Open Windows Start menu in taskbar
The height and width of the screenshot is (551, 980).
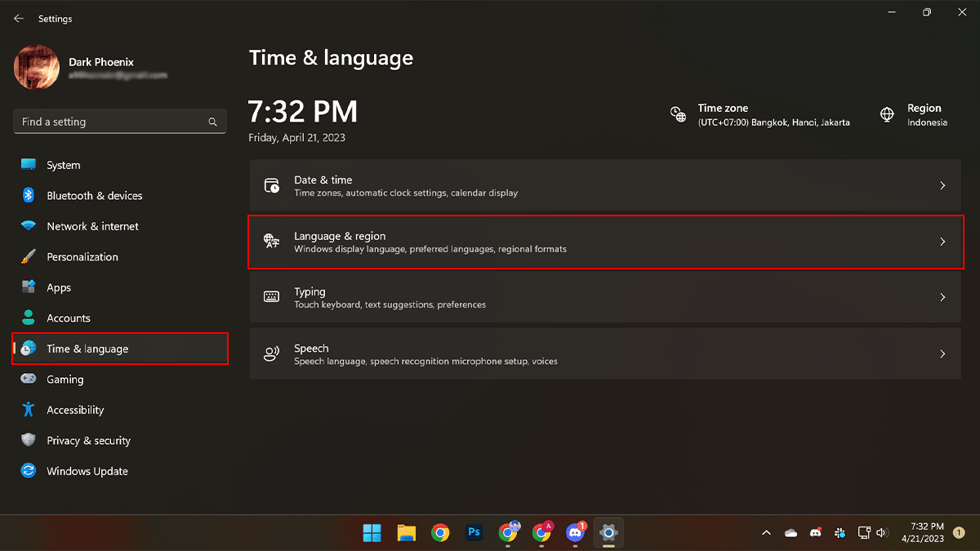coord(372,533)
